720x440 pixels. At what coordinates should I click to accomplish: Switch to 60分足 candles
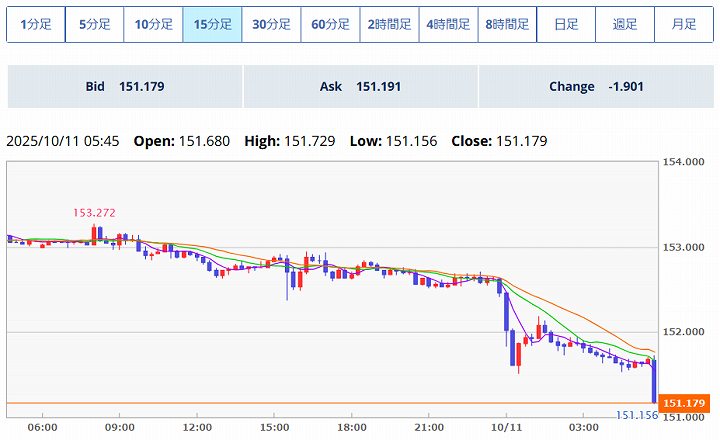pyautogui.click(x=330, y=25)
